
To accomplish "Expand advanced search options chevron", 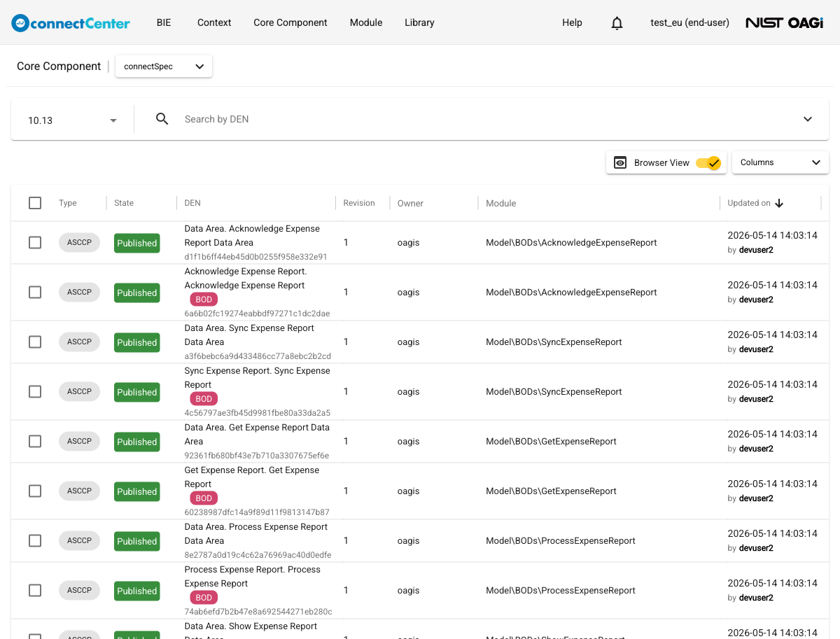I will pos(808,119).
